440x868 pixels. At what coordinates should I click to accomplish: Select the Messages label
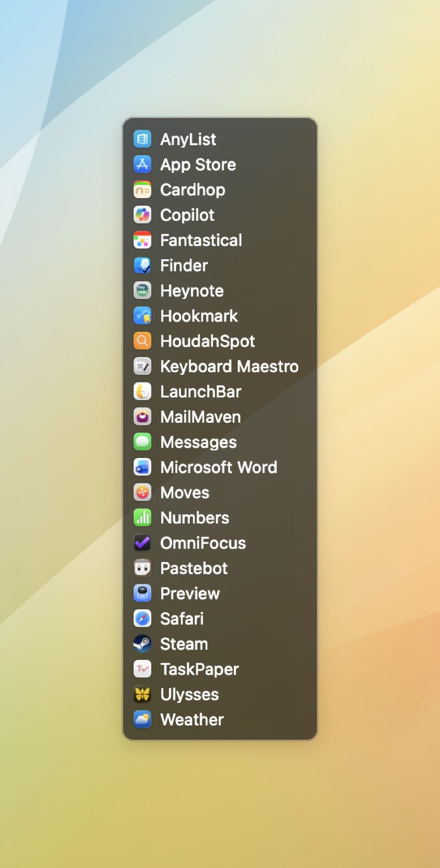[199, 443]
